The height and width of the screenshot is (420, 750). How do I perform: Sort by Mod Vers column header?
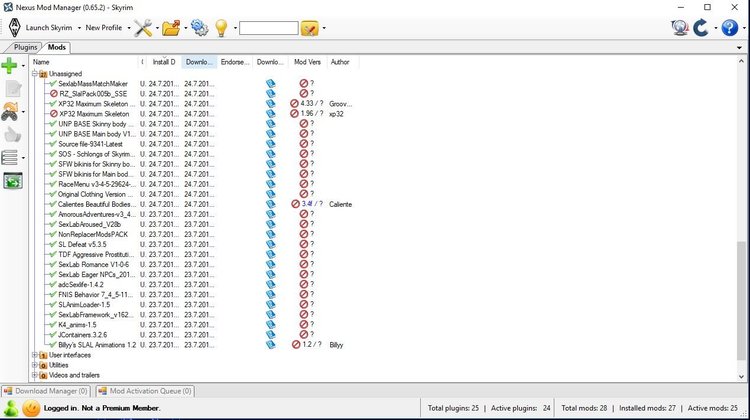coord(307,62)
